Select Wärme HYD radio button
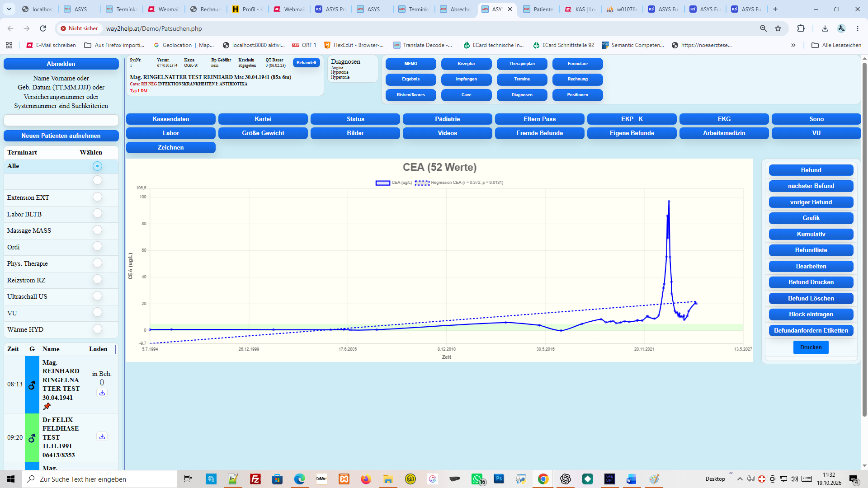This screenshot has height=488, width=868. (x=97, y=329)
